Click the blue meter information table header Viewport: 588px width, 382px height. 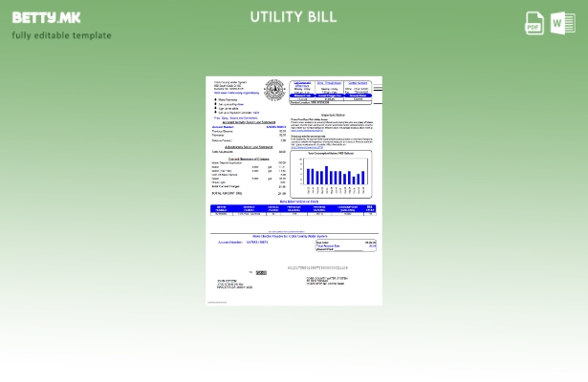pyautogui.click(x=294, y=207)
